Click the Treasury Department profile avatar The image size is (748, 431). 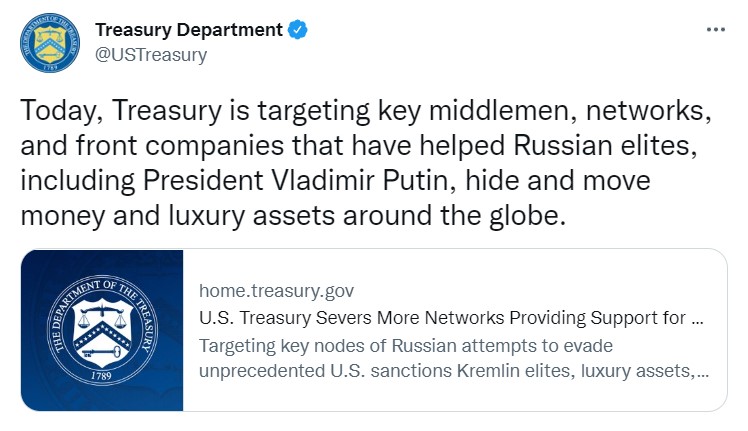coord(50,43)
